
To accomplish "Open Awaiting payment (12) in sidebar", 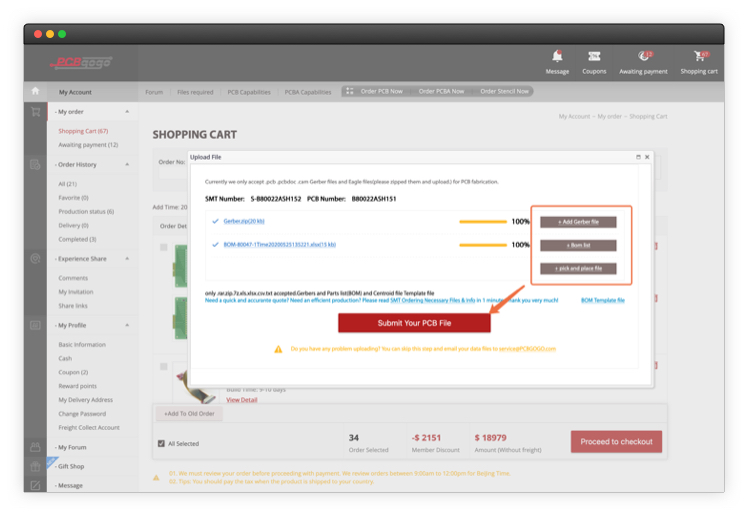I will [88, 145].
